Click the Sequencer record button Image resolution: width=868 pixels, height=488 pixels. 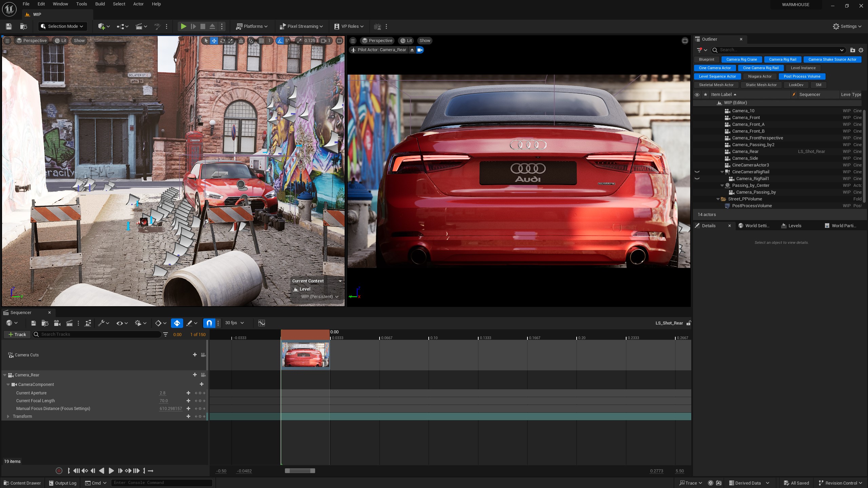click(x=59, y=471)
